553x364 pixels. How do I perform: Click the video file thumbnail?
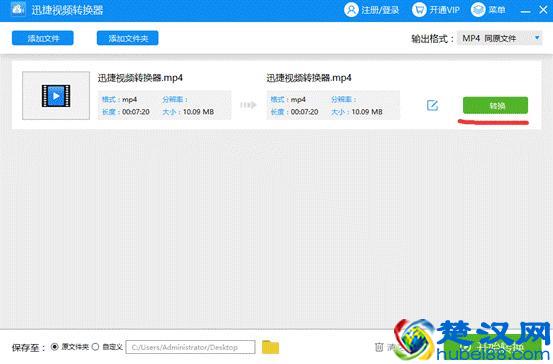pos(56,96)
